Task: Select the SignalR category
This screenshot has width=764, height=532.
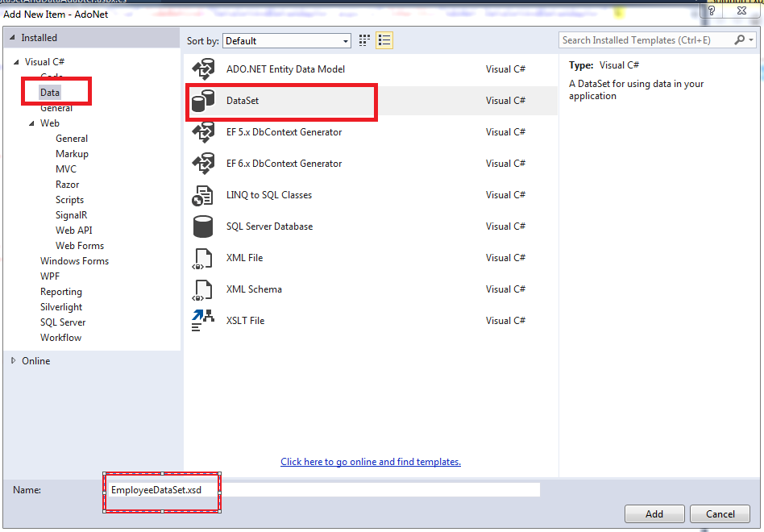Action: [71, 215]
